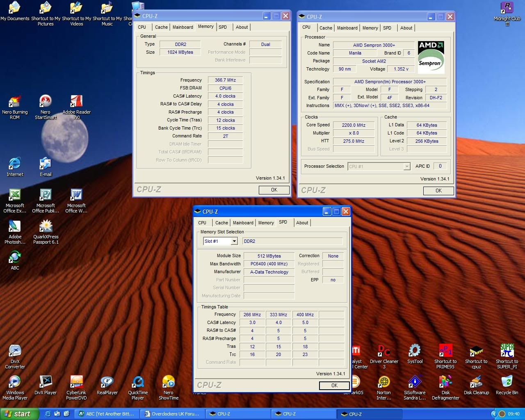
Task: Open DivX Converter icon
Action: coord(15,357)
